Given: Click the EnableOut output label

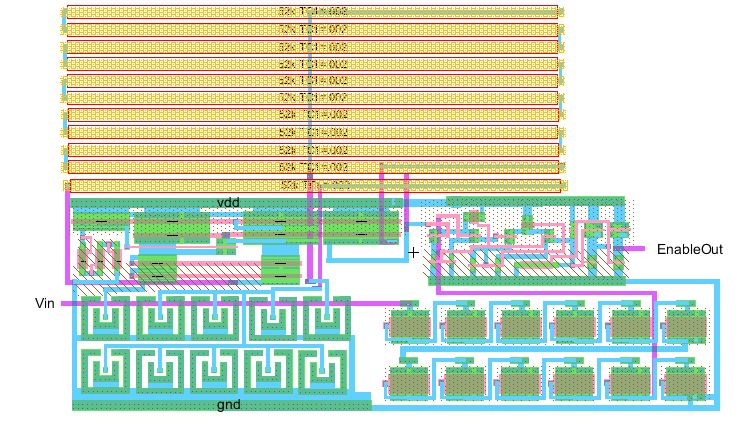Looking at the screenshot, I should (x=689, y=249).
